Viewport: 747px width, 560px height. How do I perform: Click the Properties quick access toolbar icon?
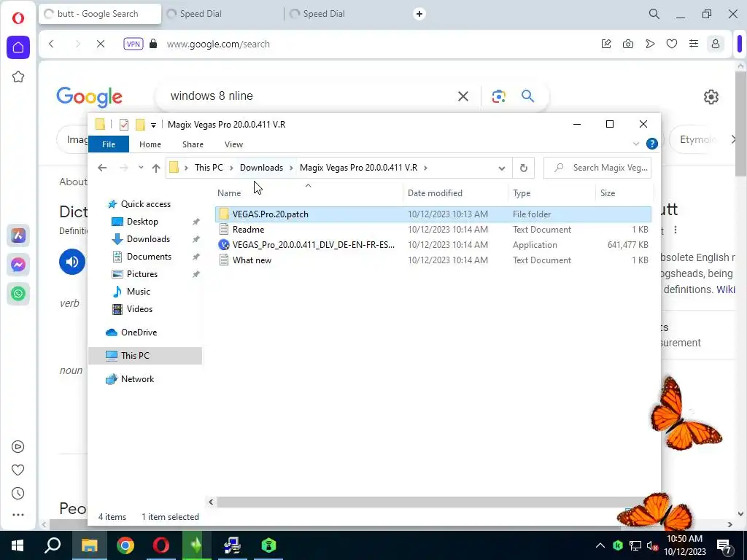pyautogui.click(x=124, y=125)
